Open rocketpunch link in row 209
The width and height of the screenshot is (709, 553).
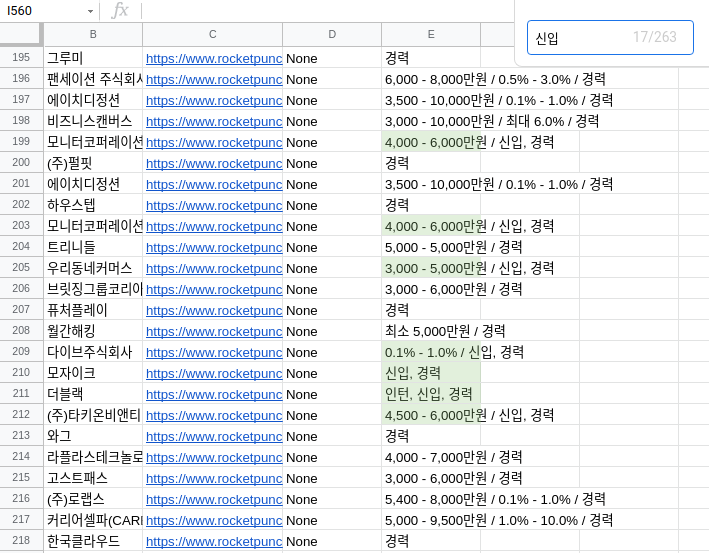pos(214,353)
